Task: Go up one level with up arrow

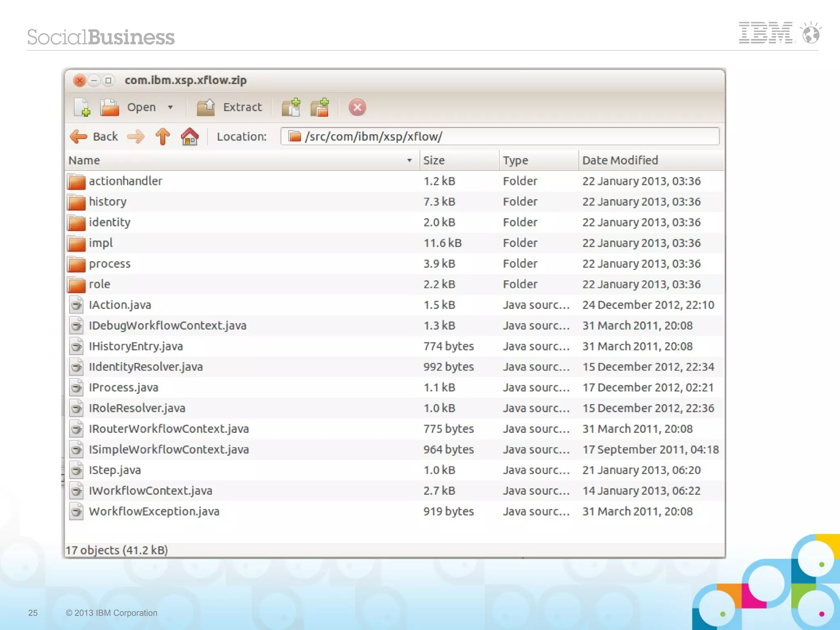Action: 162,136
